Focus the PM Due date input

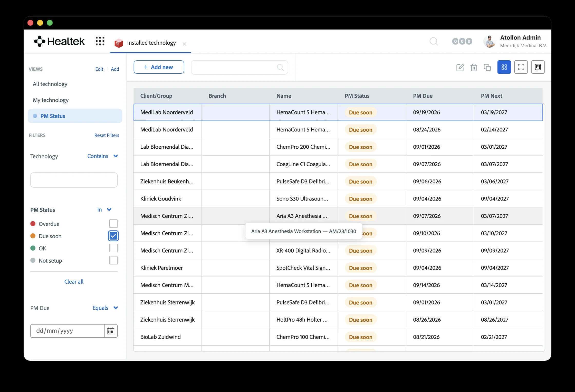click(x=67, y=331)
